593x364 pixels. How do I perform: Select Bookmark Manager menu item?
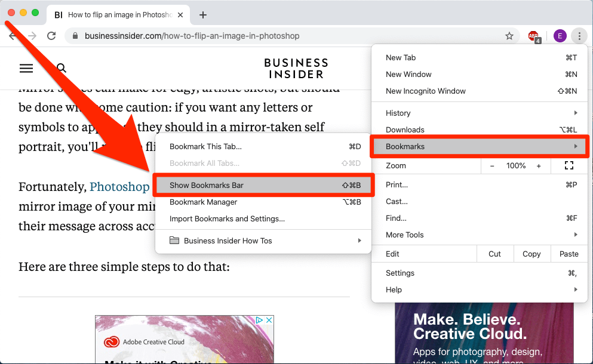point(264,202)
